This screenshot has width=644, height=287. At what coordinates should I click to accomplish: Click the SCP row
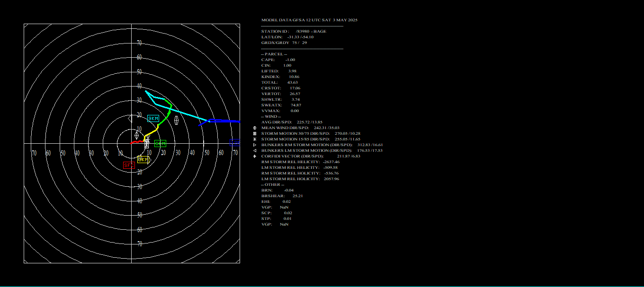277,213
